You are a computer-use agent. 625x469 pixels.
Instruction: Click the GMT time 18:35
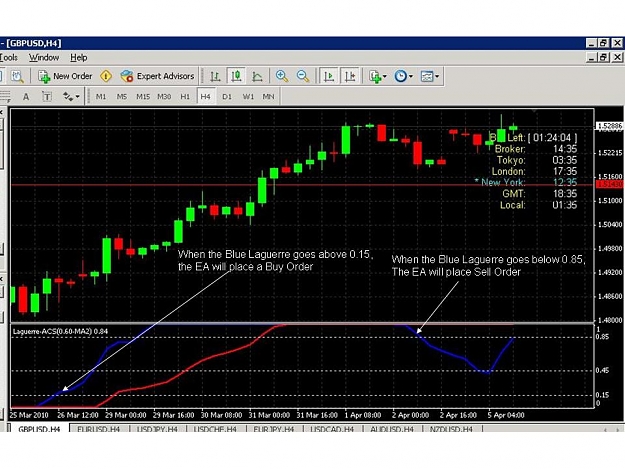[x=565, y=194]
